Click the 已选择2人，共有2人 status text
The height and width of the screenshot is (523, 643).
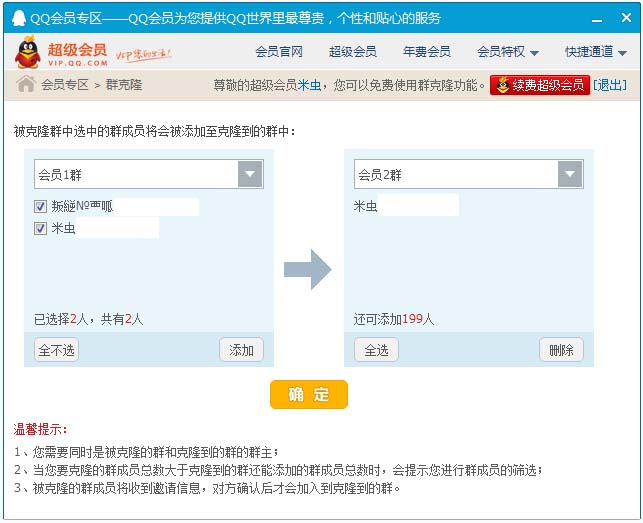click(x=89, y=319)
